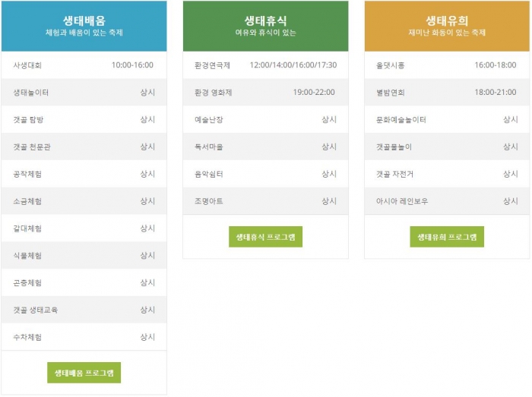The width and height of the screenshot is (532, 397).
Task: Click the 환경 영화제 entry
Action: (265, 93)
